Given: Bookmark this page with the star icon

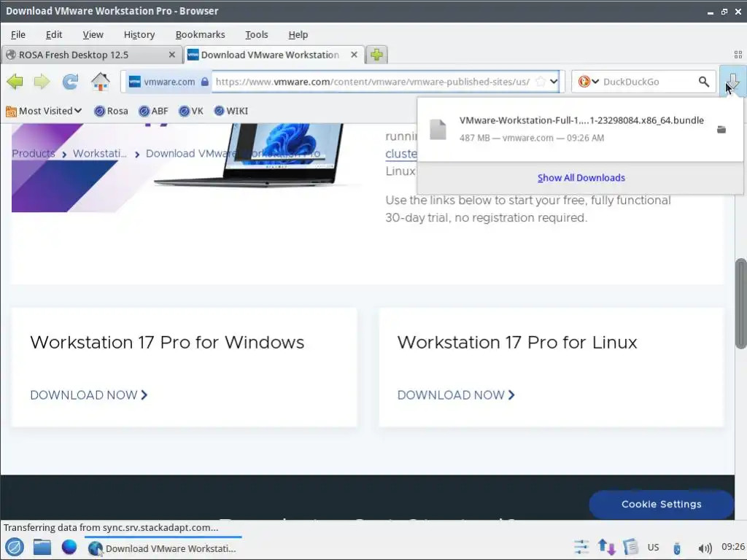Looking at the screenshot, I should click(541, 82).
